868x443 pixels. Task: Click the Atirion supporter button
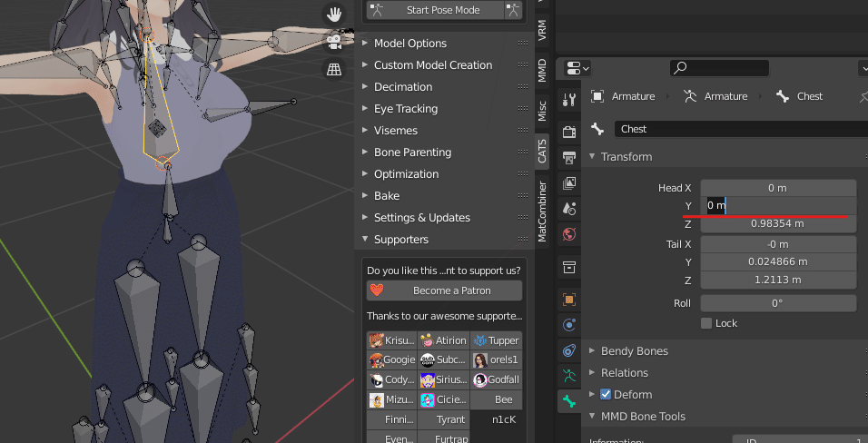point(444,340)
